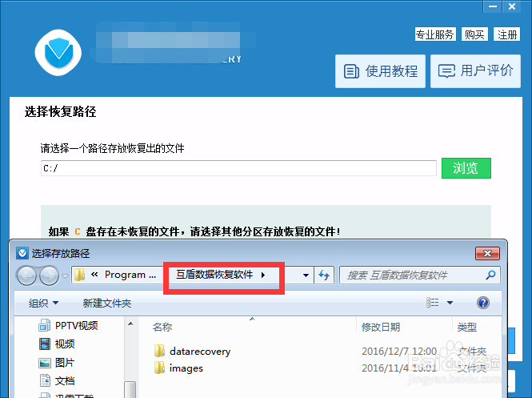The width and height of the screenshot is (532, 398).
Task: Open the 组织 organize menu
Action: [43, 303]
